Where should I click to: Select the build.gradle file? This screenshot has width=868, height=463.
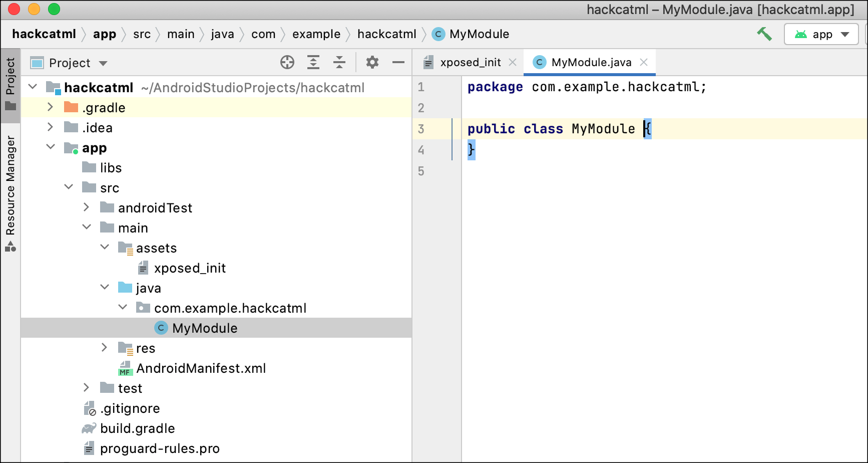tap(138, 428)
